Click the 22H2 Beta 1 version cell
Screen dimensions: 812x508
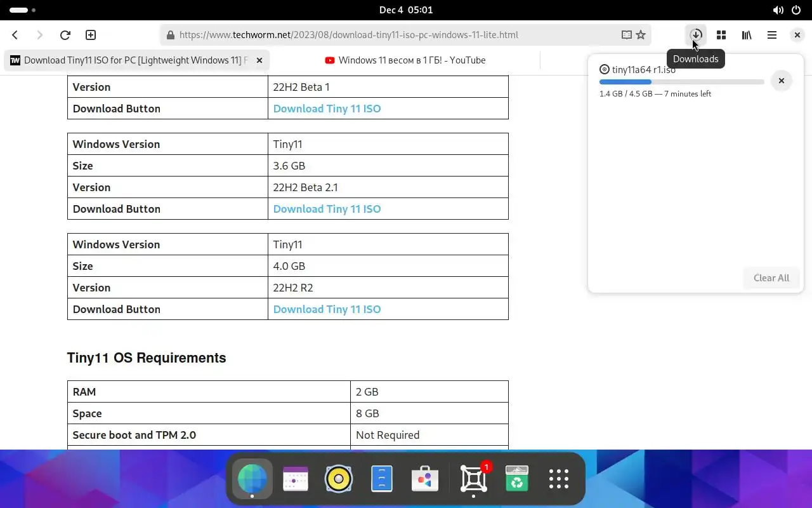[388, 87]
